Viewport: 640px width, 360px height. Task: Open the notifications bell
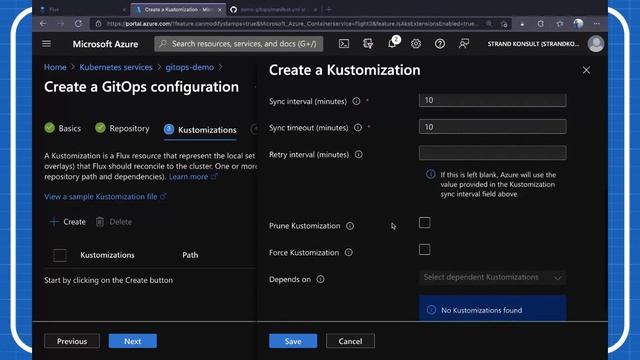(392, 43)
